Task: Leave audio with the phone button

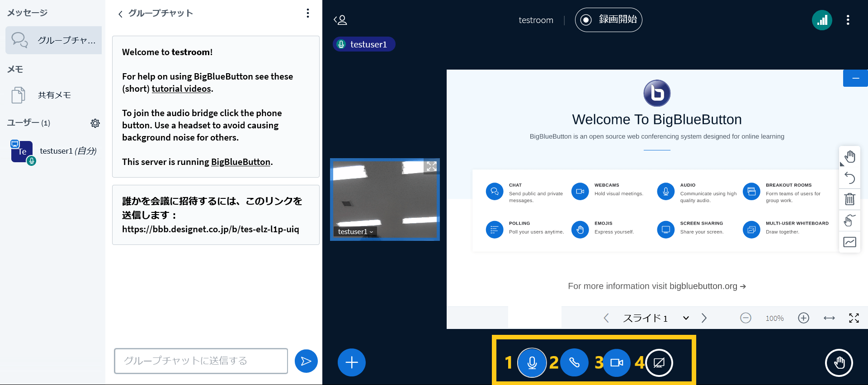Action: click(x=574, y=362)
